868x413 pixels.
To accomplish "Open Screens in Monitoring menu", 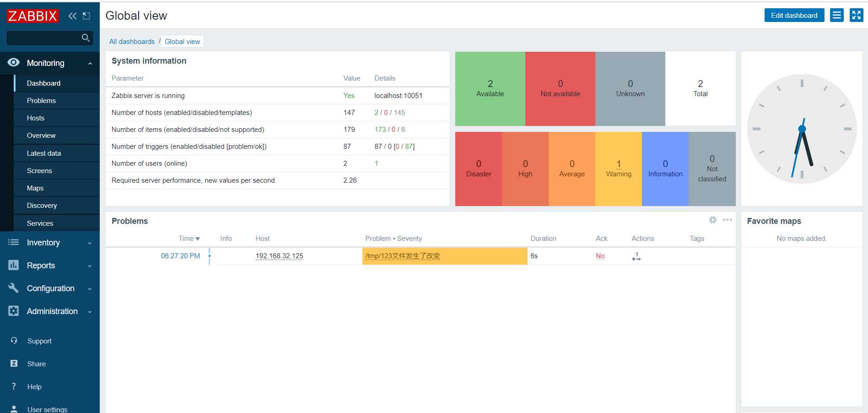I will pos(57,171).
